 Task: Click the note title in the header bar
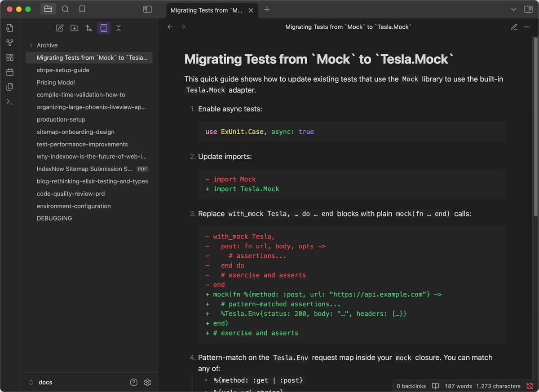[348, 27]
